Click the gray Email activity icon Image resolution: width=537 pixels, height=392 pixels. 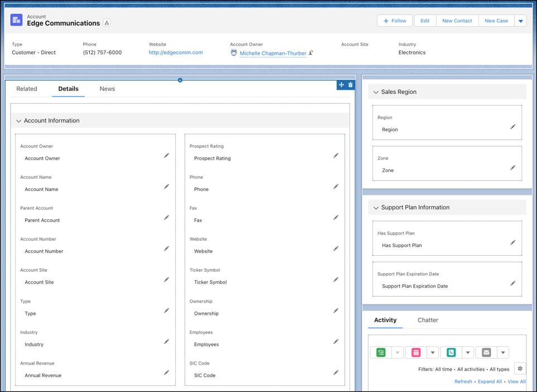click(x=486, y=352)
